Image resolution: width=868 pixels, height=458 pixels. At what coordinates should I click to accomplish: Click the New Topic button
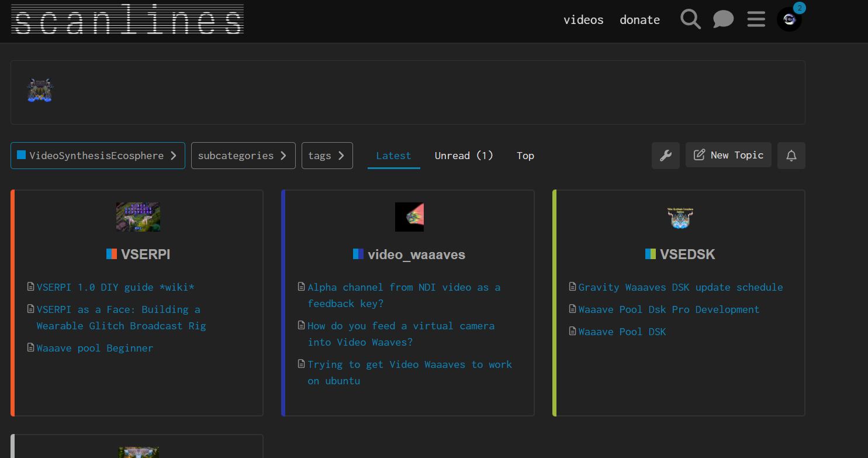click(x=728, y=155)
